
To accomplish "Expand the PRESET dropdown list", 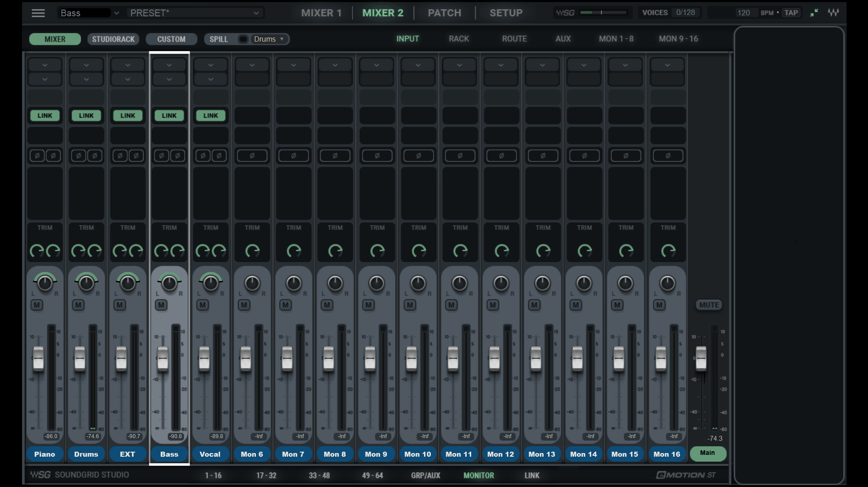I will coord(256,13).
